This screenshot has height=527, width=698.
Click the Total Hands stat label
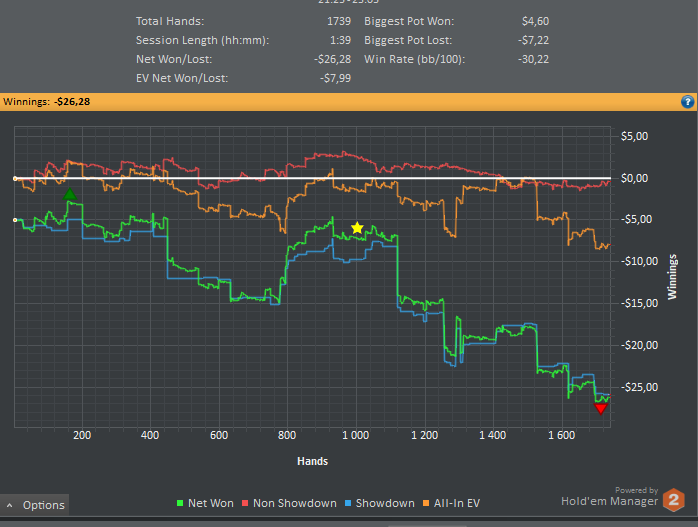pyautogui.click(x=170, y=20)
